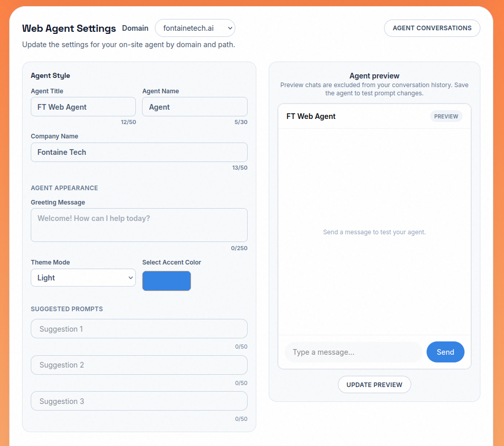Focus the Agent Title input field
The image size is (504, 446).
(x=83, y=107)
